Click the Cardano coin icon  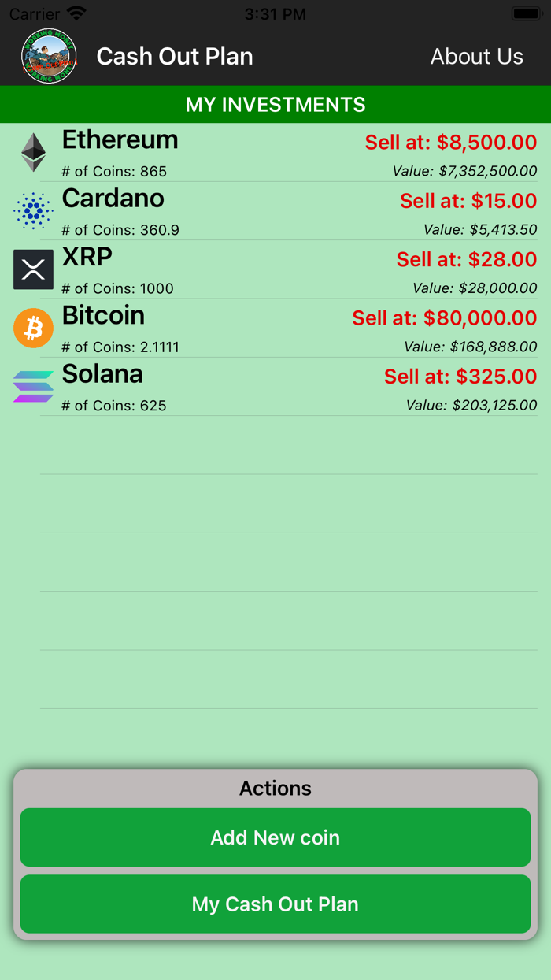[x=33, y=210]
